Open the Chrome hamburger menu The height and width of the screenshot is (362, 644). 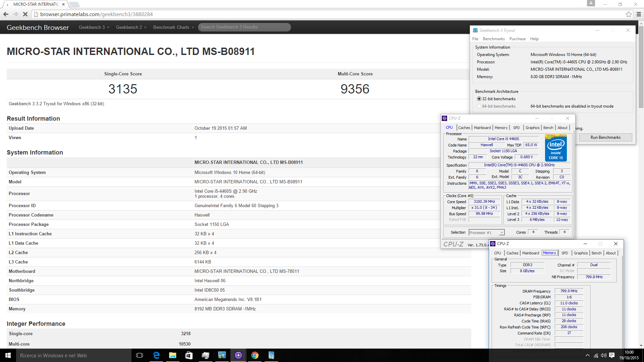click(x=639, y=14)
